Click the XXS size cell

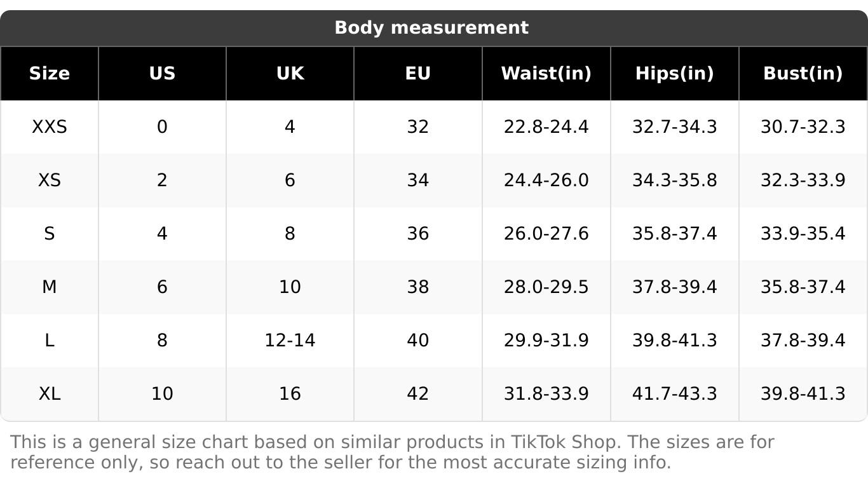[x=49, y=127]
